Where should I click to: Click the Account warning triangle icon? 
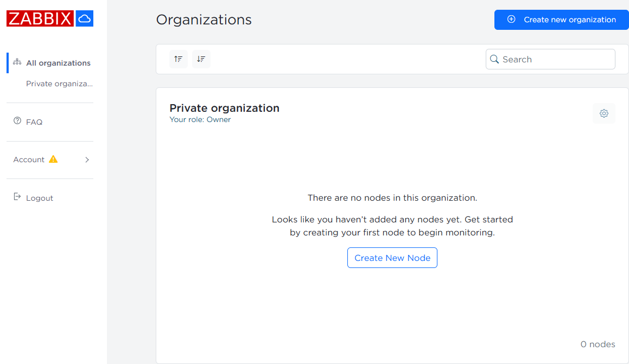pos(53,159)
